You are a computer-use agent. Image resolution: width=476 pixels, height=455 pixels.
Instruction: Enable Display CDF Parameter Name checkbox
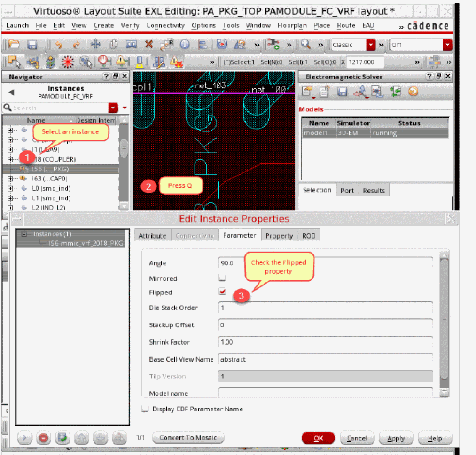click(145, 409)
